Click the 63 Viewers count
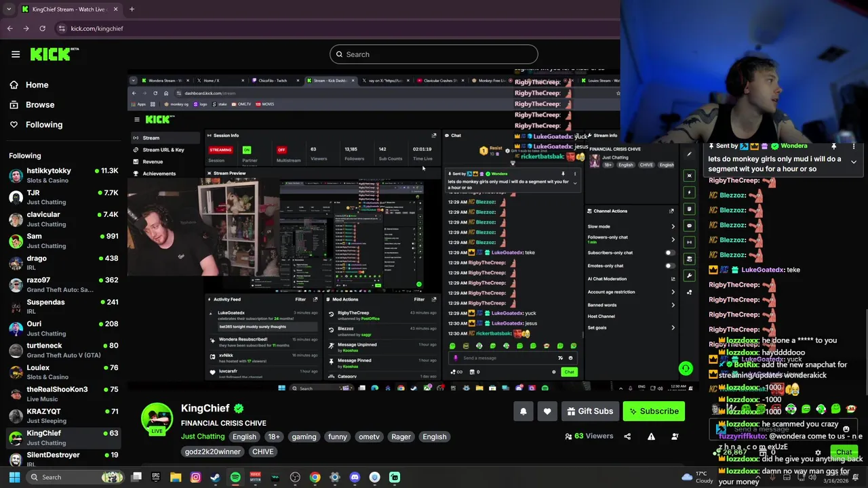Image resolution: width=868 pixels, height=488 pixels. 589,436
